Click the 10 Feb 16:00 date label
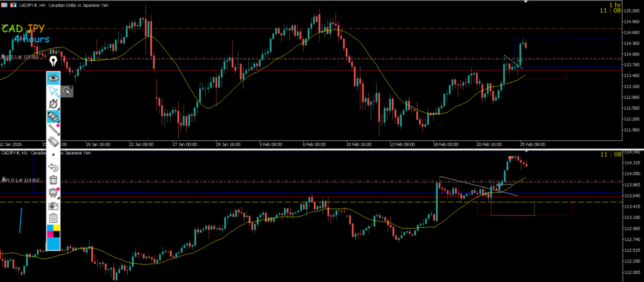The image size is (644, 282). click(359, 145)
